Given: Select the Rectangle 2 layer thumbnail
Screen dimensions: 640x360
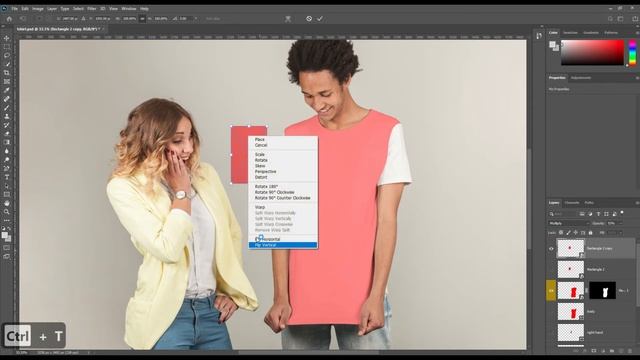Looking at the screenshot, I should (x=570, y=270).
